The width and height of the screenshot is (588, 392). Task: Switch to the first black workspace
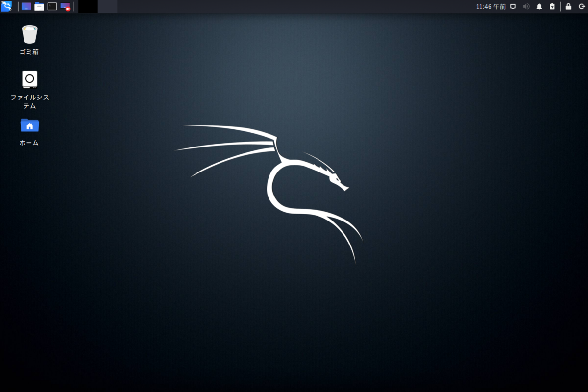[88, 6]
